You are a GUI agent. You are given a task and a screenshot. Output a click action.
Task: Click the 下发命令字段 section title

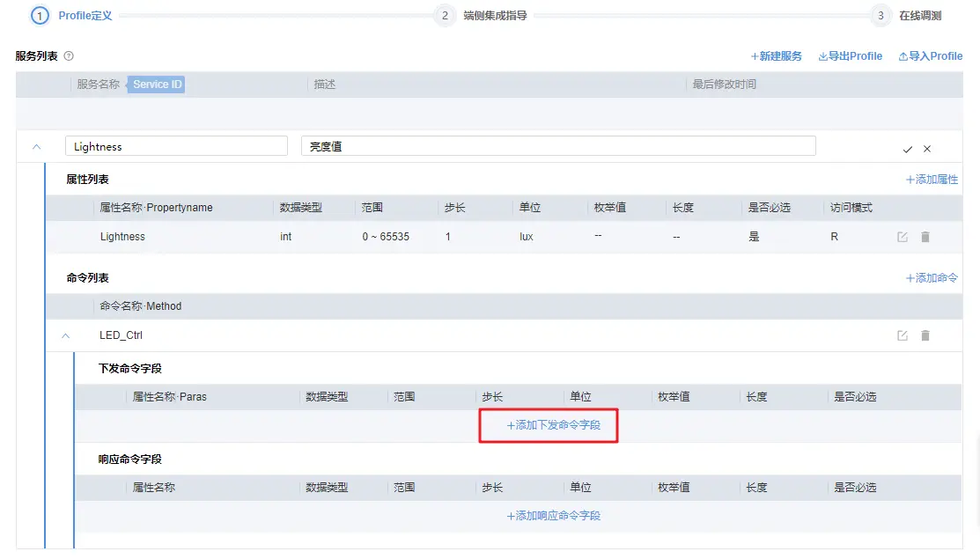coord(130,369)
